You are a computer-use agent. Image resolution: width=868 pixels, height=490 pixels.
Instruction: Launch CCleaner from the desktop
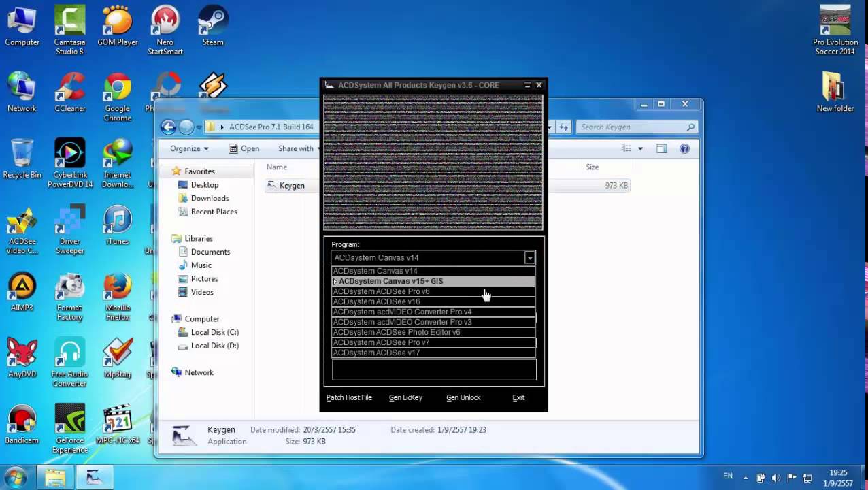(x=69, y=93)
